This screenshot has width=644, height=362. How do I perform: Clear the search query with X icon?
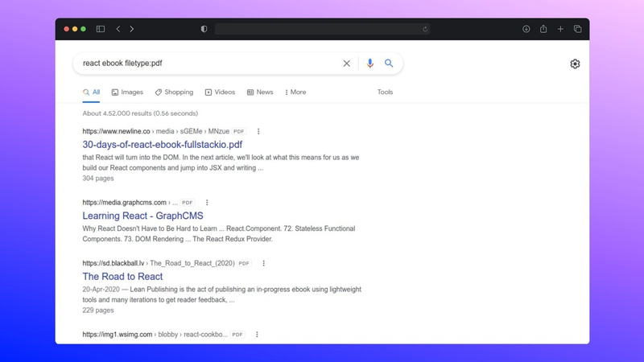click(347, 64)
